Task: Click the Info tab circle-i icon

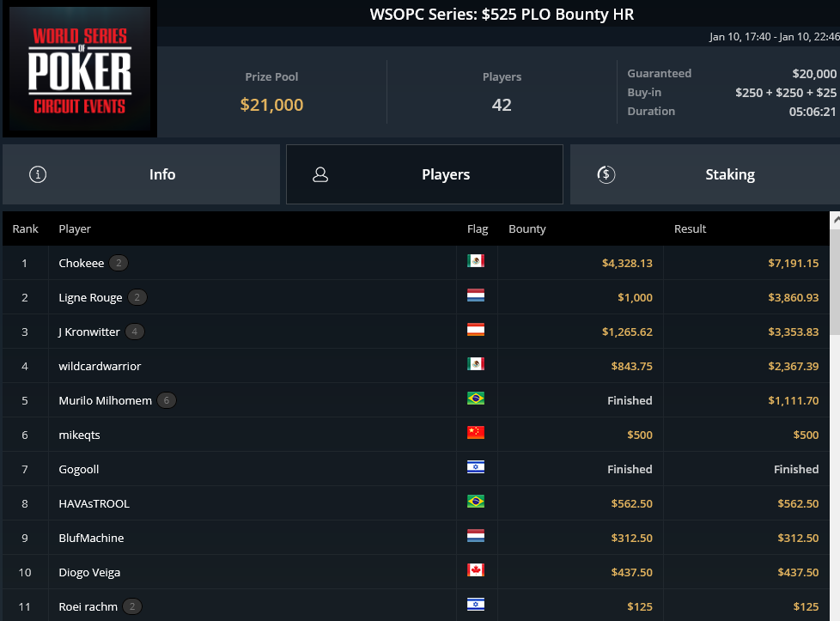Action: [x=38, y=174]
